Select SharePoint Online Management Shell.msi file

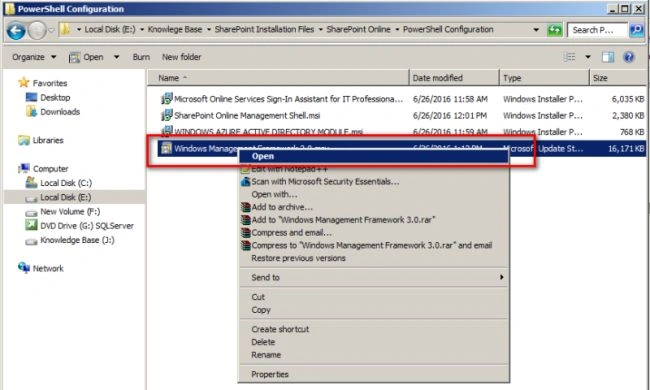tap(247, 116)
